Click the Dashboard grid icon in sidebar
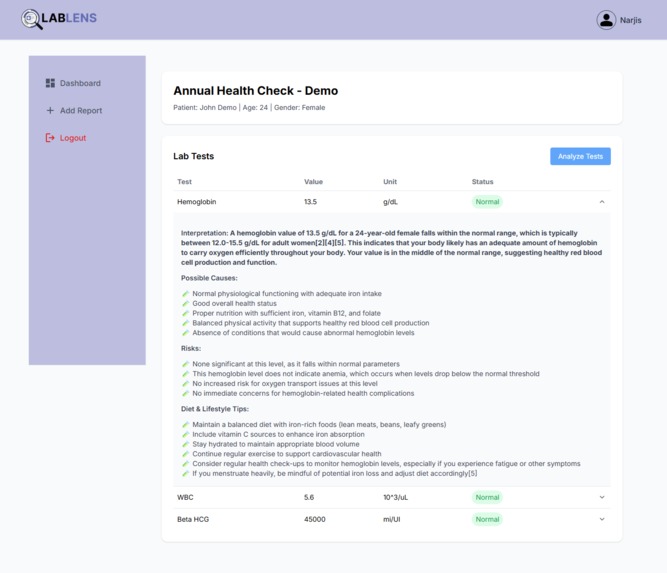The height and width of the screenshot is (573, 667). coord(50,83)
